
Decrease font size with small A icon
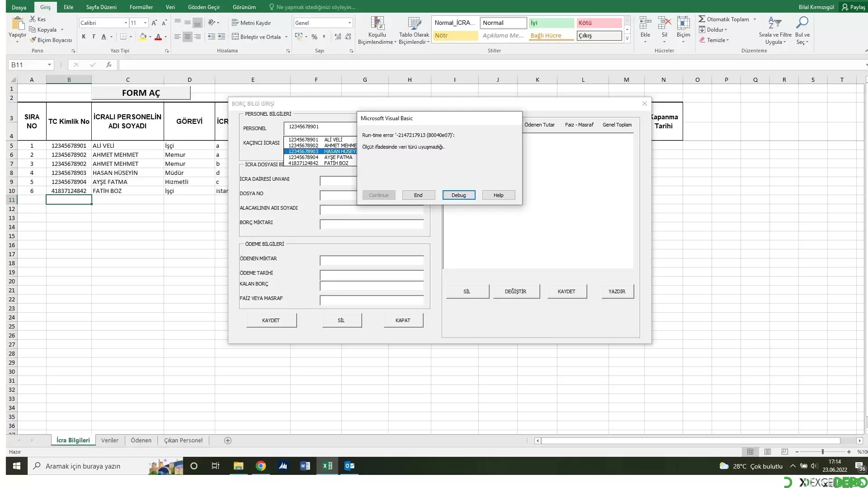[x=164, y=23]
